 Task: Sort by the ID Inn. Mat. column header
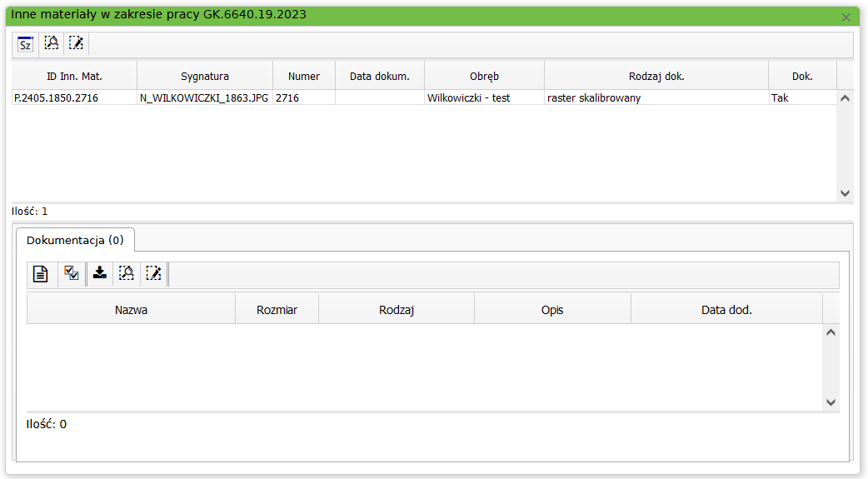point(74,76)
